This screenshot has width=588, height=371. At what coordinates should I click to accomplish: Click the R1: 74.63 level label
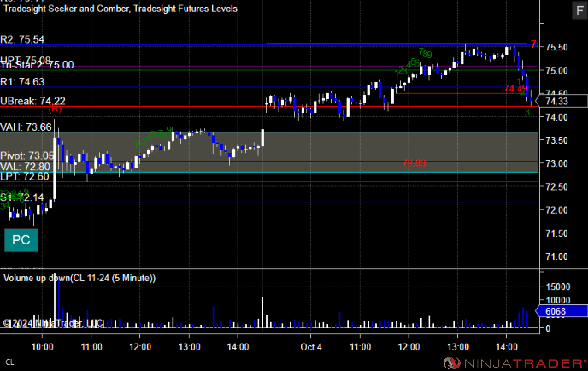(x=22, y=82)
